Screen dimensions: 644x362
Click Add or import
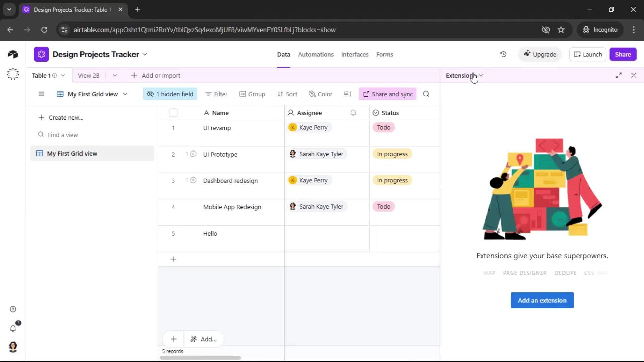point(156,75)
